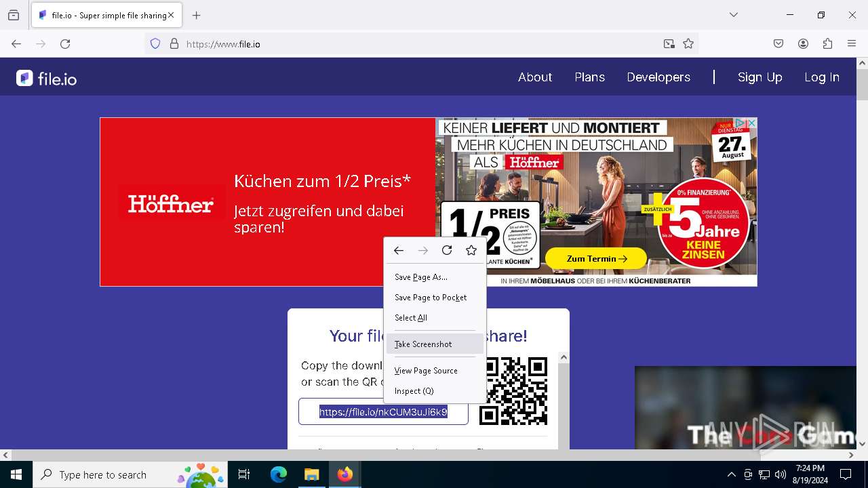Click context menu Back arrow icon
Screen dimensions: 868x488
point(399,251)
